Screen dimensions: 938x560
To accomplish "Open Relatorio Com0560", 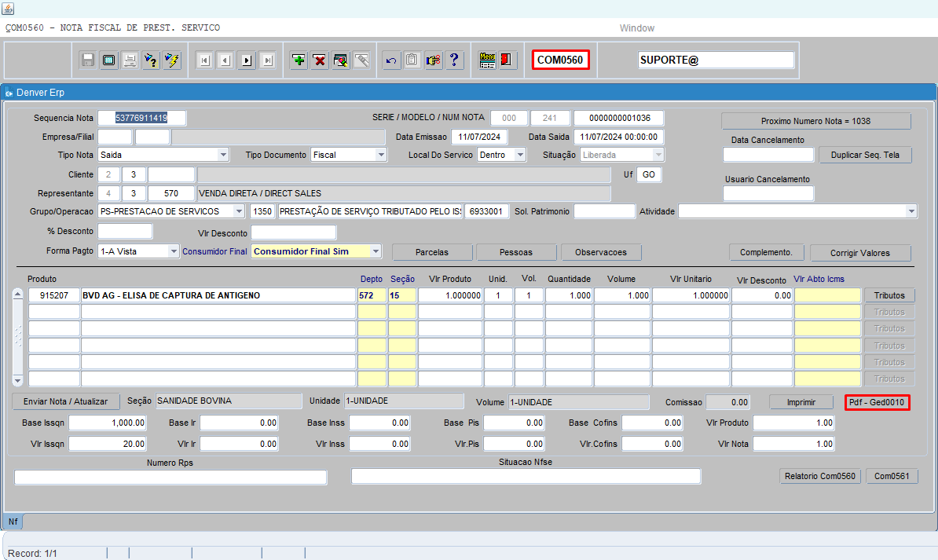I will [820, 476].
